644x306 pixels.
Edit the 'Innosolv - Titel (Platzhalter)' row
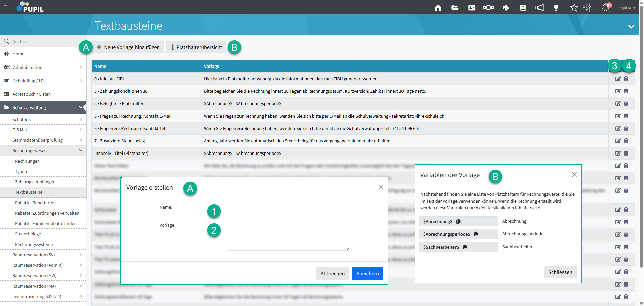(x=618, y=153)
